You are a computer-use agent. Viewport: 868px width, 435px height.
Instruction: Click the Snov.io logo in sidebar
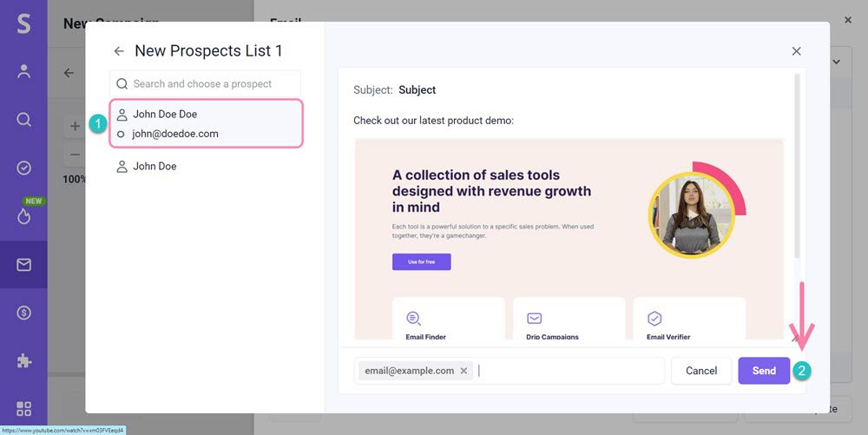23,23
